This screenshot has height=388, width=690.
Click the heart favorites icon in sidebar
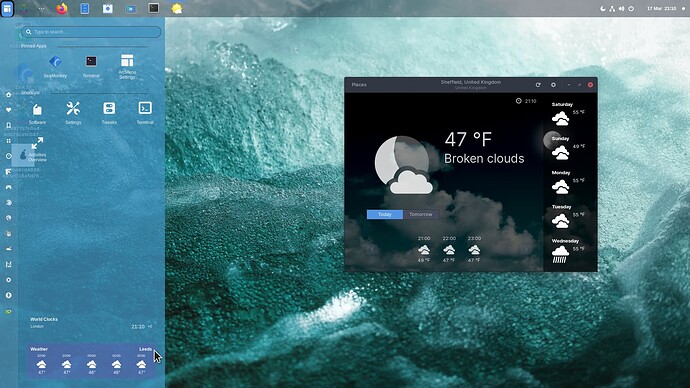tap(8, 110)
